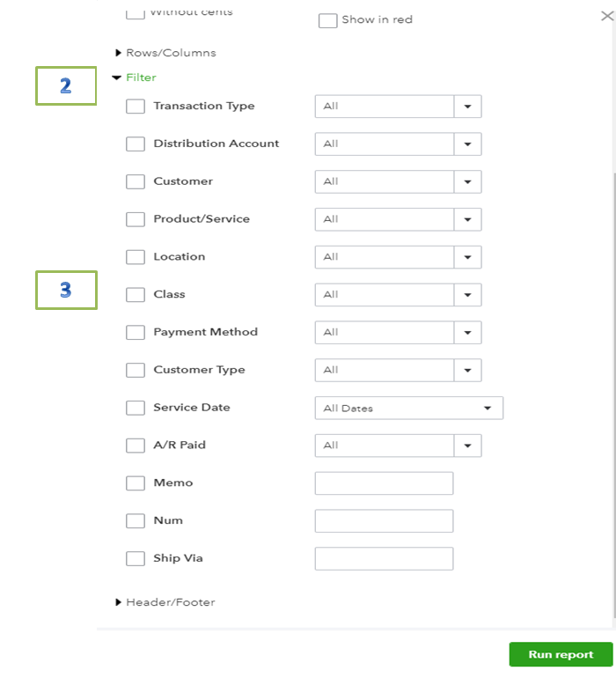Click the Run report button
This screenshot has width=616, height=678.
(561, 654)
